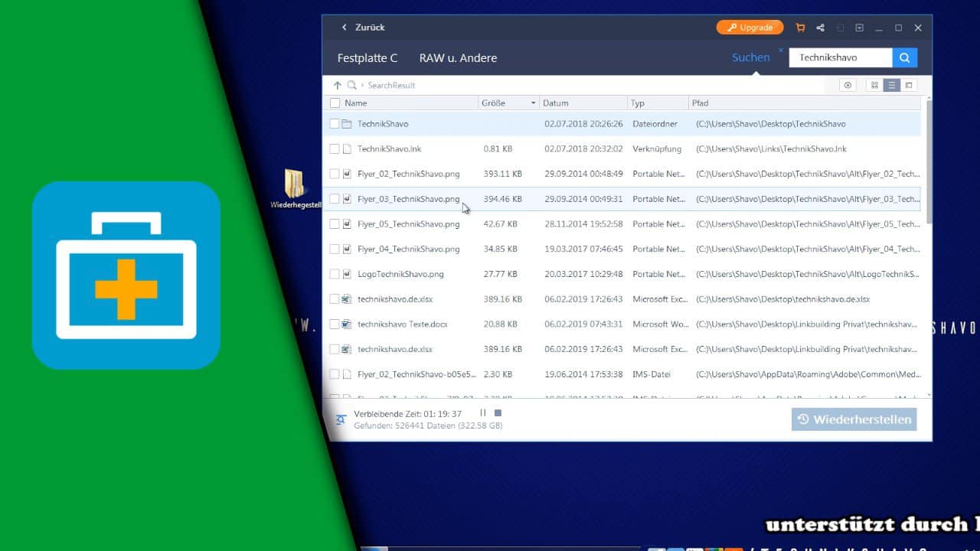
Task: Click the Flyer_02_TechnikShavo.png image icon
Action: pyautogui.click(x=347, y=174)
